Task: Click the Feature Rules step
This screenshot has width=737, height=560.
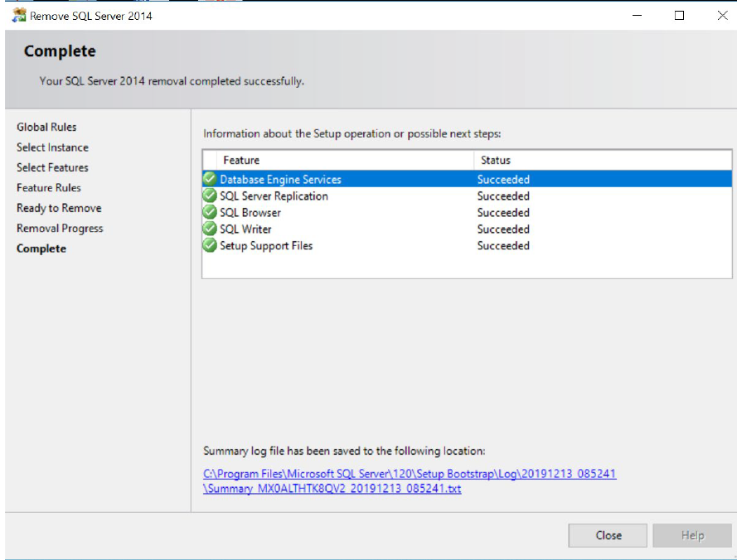Action: 49,187
